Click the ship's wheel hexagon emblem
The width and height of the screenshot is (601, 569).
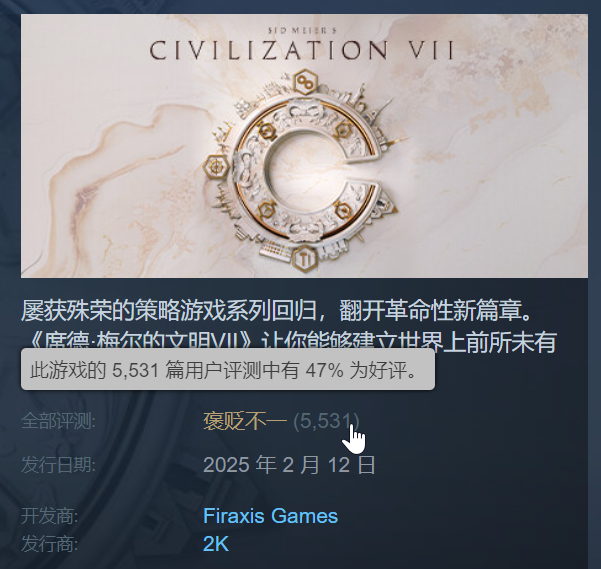tap(216, 168)
